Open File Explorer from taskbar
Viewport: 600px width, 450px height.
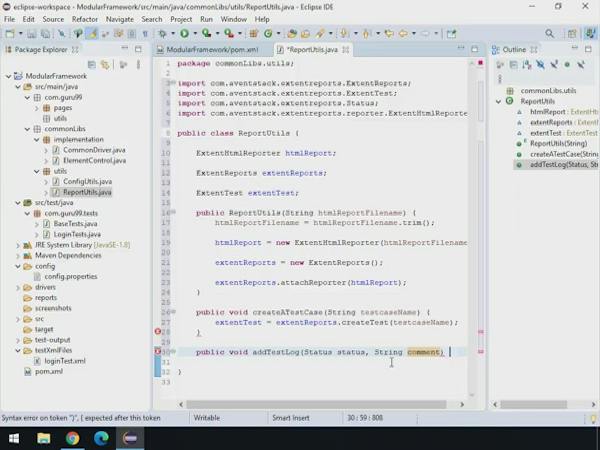coord(43,438)
